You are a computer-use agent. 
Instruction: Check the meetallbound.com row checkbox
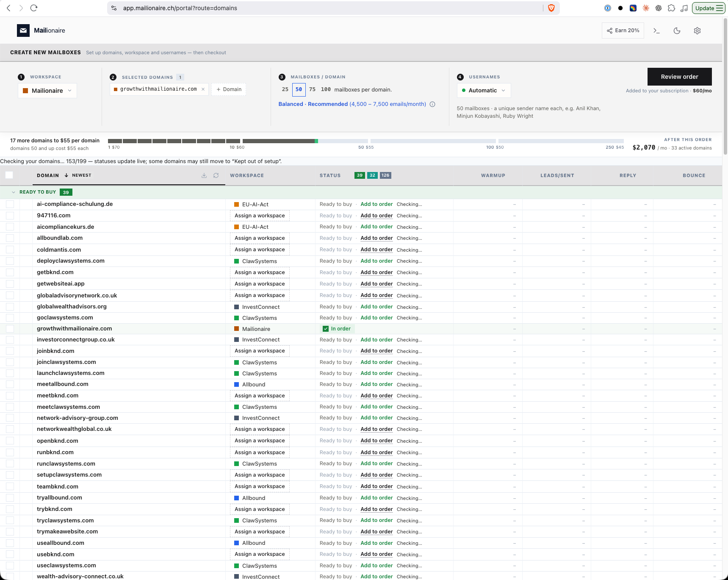10,384
